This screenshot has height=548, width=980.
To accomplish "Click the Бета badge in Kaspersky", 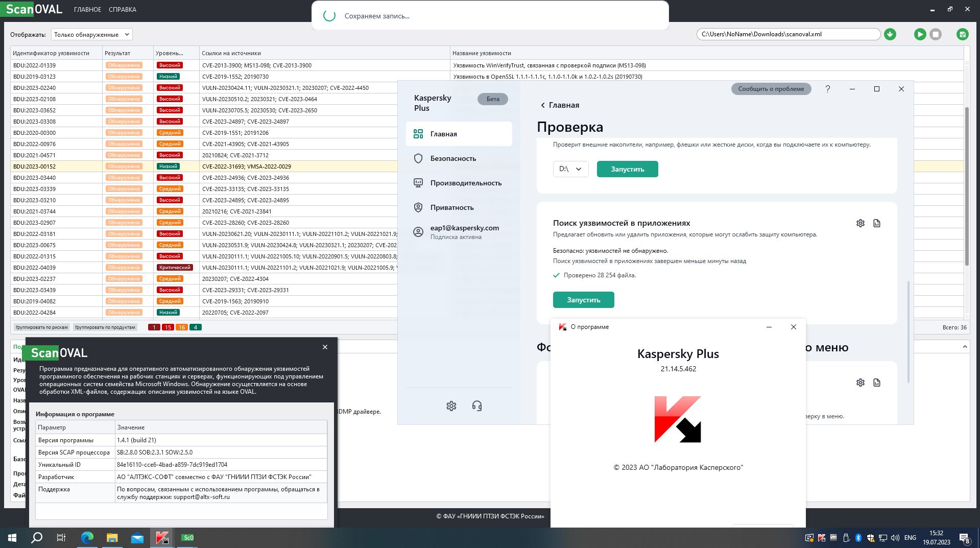I will [x=492, y=99].
